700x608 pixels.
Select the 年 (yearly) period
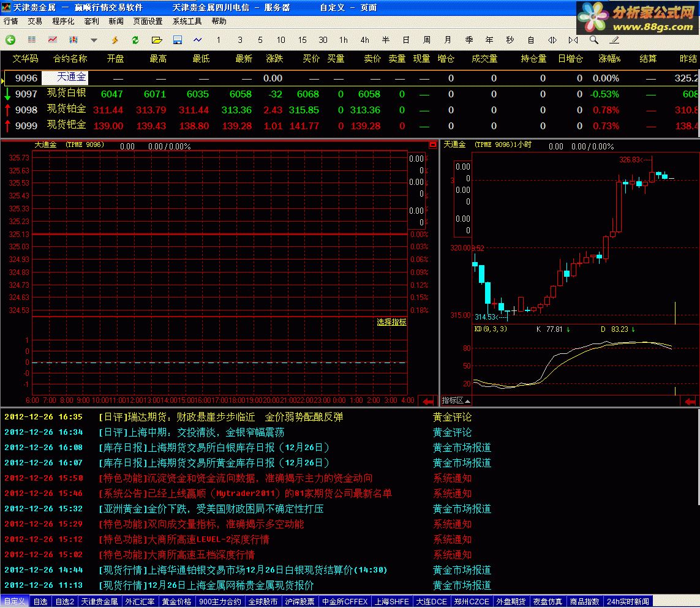point(489,40)
